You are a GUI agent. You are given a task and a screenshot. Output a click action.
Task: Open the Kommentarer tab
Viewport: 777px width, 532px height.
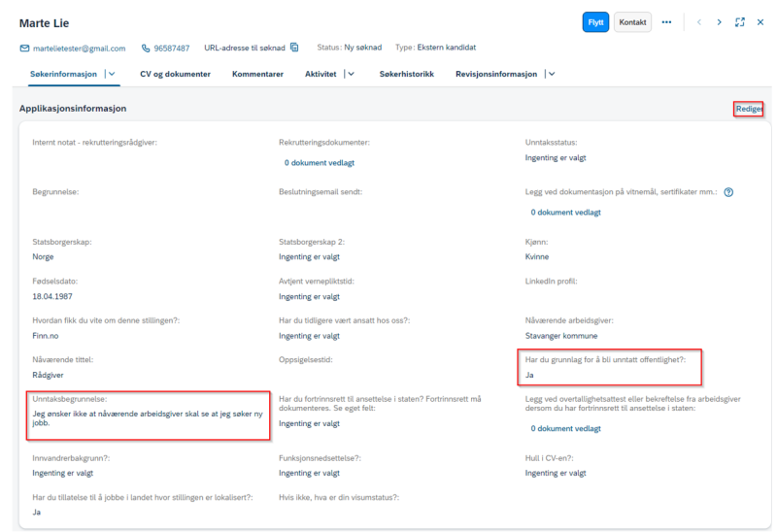click(257, 74)
